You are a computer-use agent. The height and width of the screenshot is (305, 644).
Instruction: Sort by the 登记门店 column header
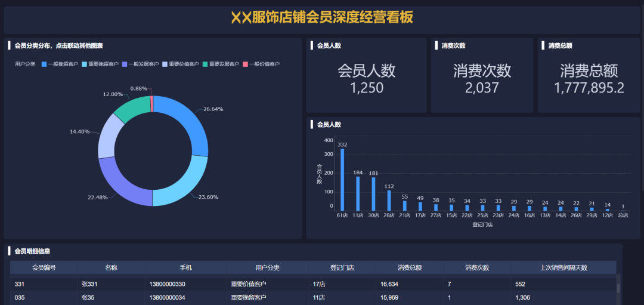pyautogui.click(x=342, y=267)
